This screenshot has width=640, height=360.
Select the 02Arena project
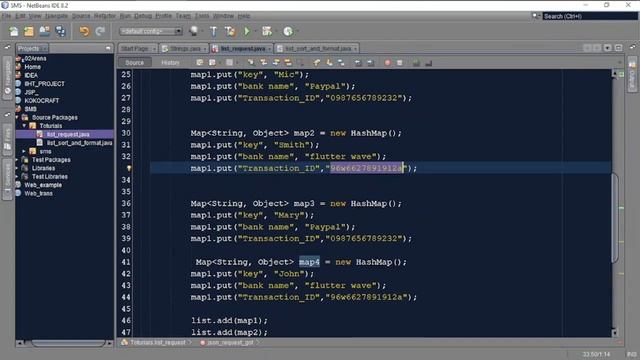pyautogui.click(x=35, y=58)
